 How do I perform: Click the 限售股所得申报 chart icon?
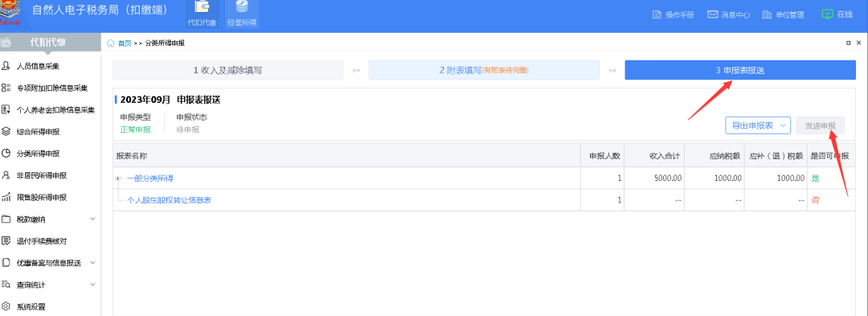point(6,197)
